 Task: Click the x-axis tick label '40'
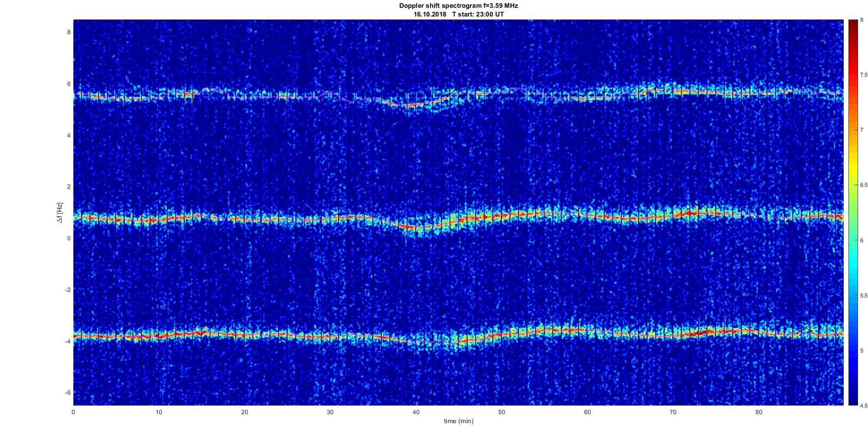(x=416, y=412)
